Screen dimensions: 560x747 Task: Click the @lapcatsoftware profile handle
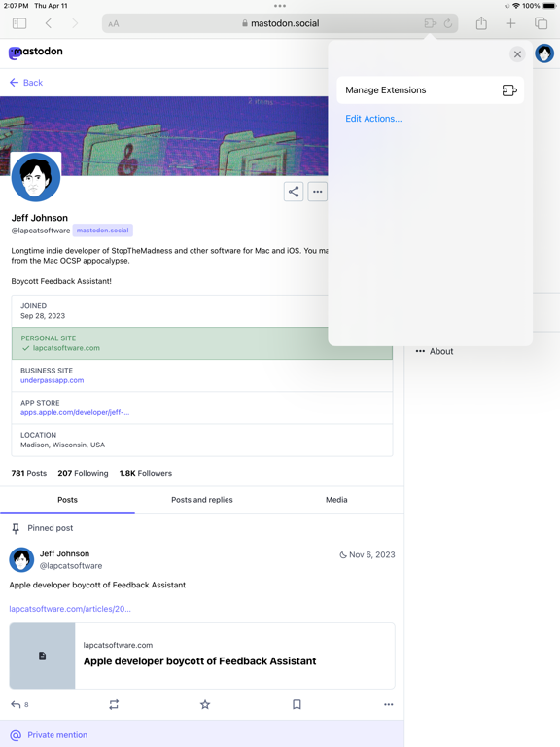point(41,231)
